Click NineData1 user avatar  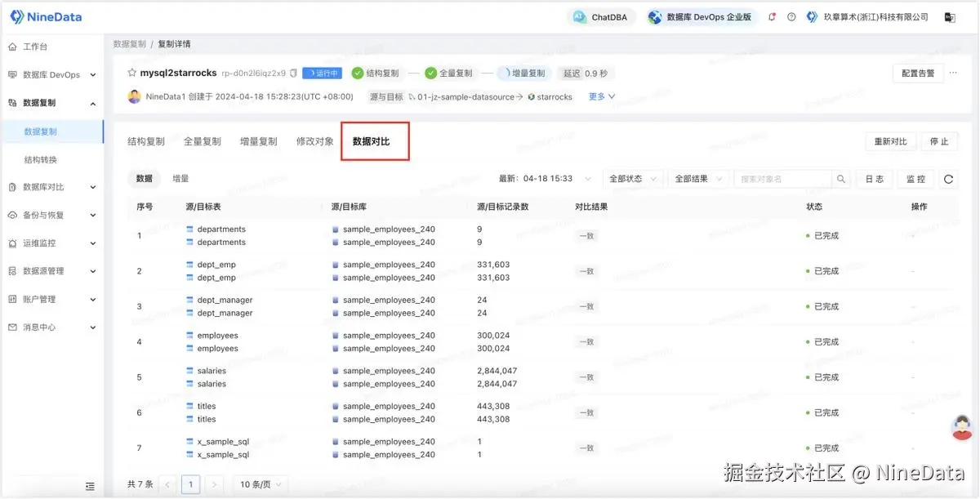(134, 96)
